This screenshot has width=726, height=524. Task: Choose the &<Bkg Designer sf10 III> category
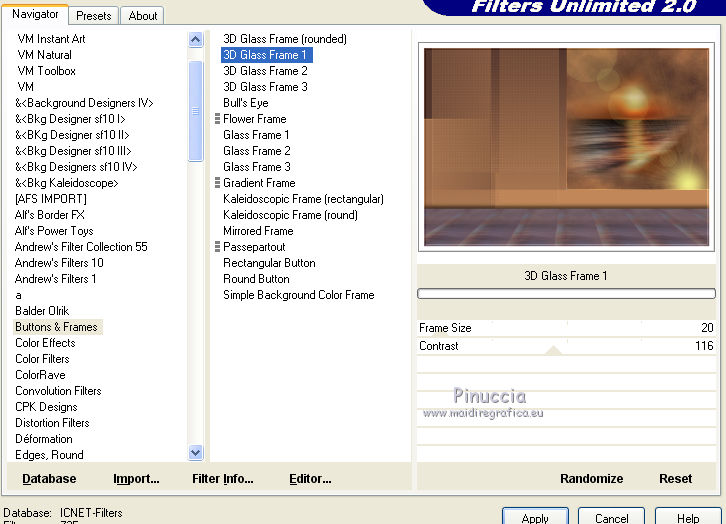pyautogui.click(x=73, y=151)
